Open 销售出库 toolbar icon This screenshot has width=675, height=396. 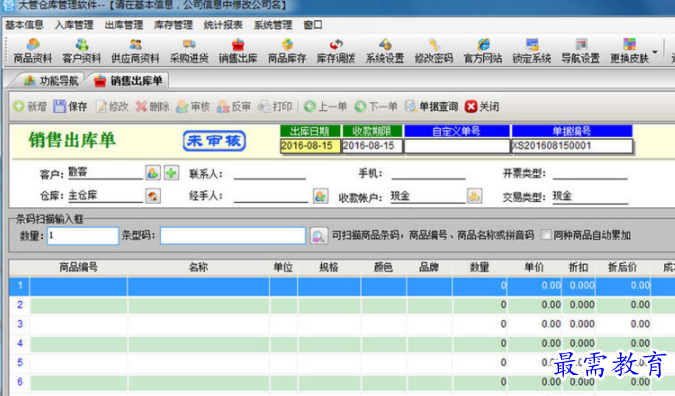(238, 51)
